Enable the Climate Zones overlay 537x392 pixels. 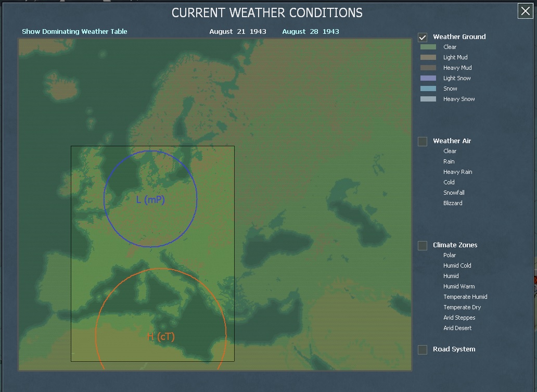click(421, 245)
